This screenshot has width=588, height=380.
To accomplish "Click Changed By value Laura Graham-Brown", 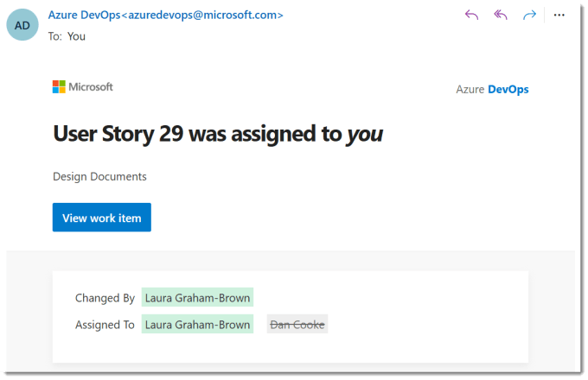I will pyautogui.click(x=197, y=298).
